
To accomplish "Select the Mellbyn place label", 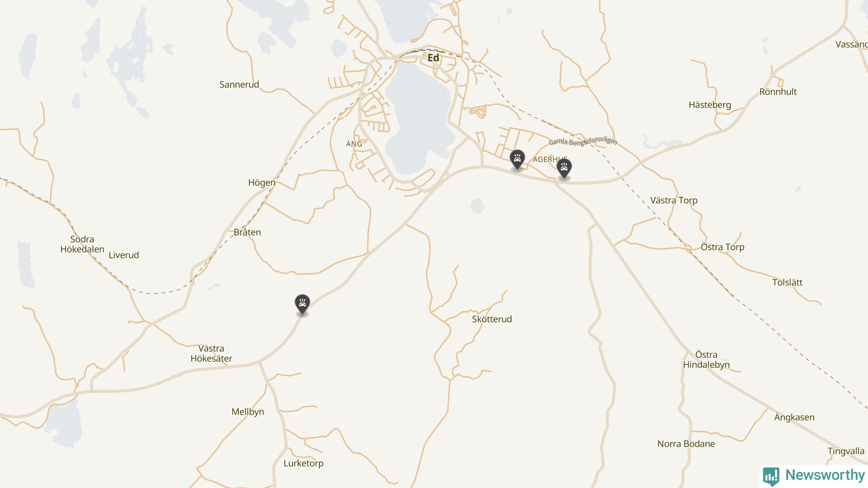I will (x=248, y=412).
